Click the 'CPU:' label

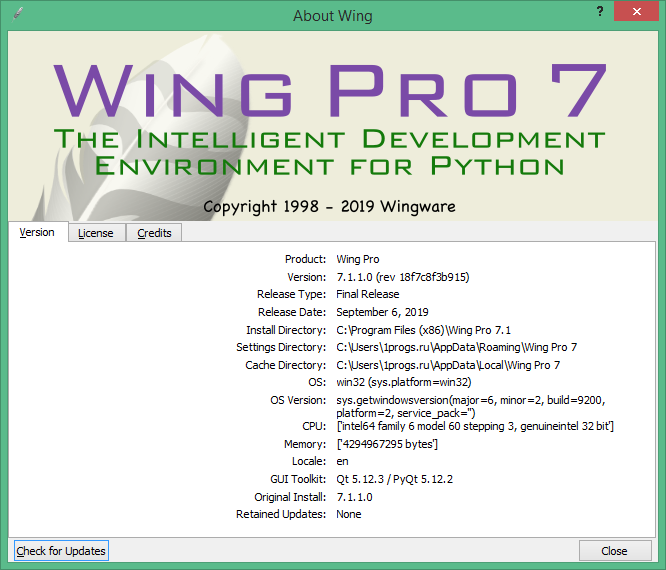[x=314, y=426]
